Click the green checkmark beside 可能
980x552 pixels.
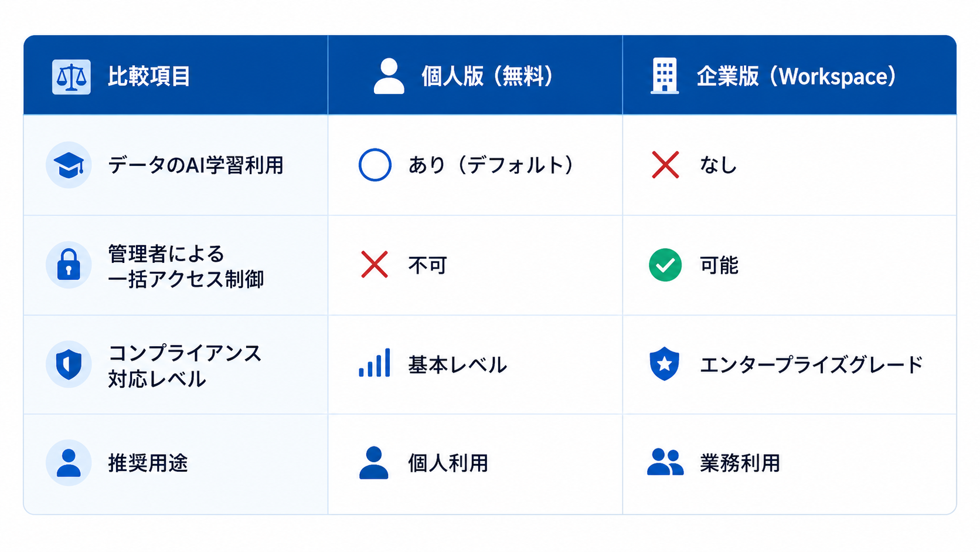coord(665,265)
